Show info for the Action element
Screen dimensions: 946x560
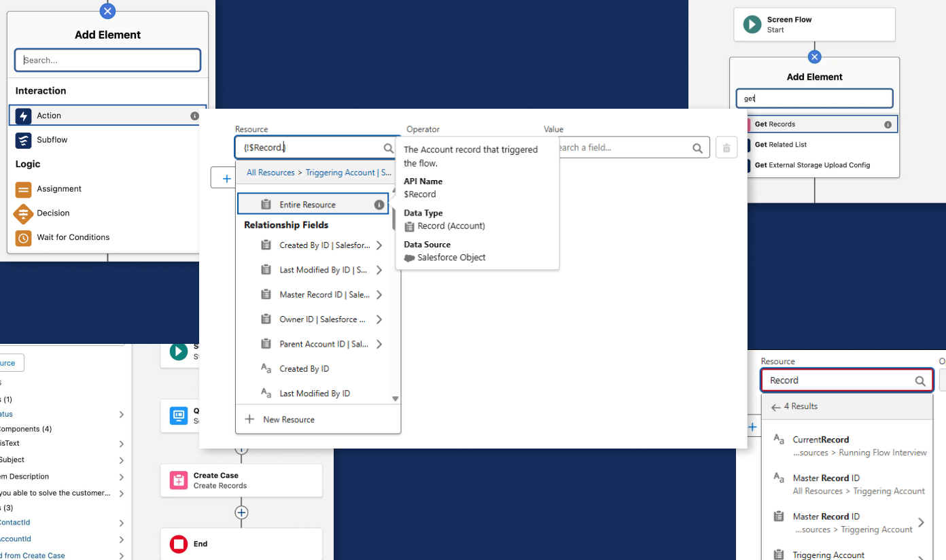(x=194, y=116)
